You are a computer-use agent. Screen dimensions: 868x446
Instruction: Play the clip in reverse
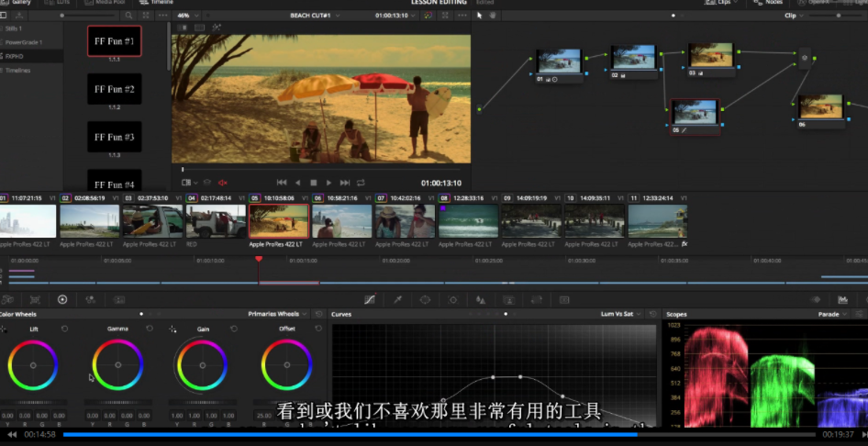pos(297,183)
